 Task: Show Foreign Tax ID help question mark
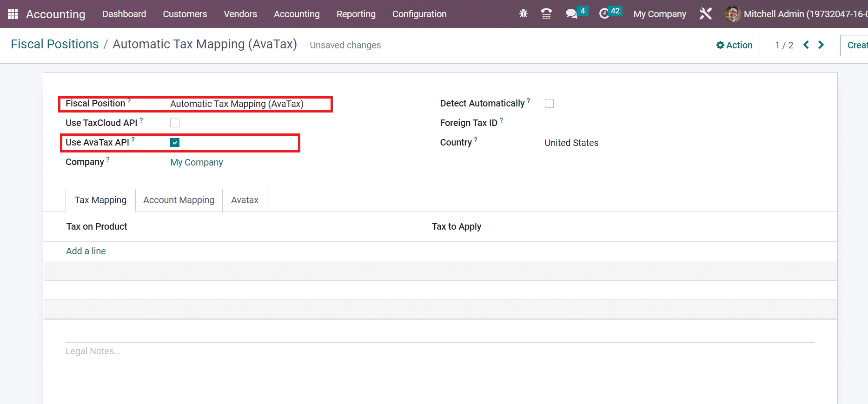click(501, 120)
